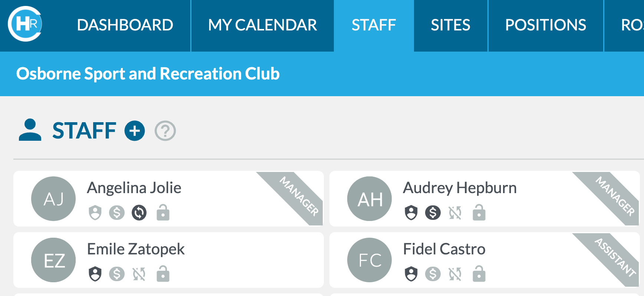
Task: Click Angelina Jolie's dollar payroll icon
Action: (x=117, y=213)
